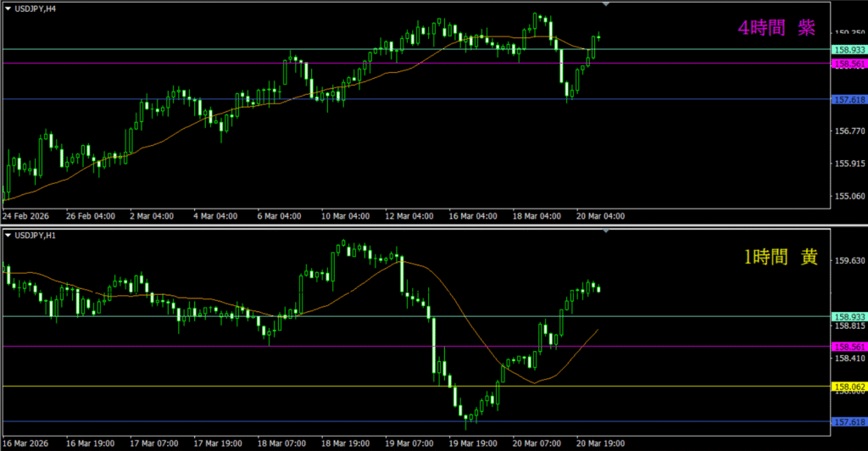Click the '20 Mar 04:00' label on H4 time axis
868x451 pixels.
pyautogui.click(x=600, y=216)
